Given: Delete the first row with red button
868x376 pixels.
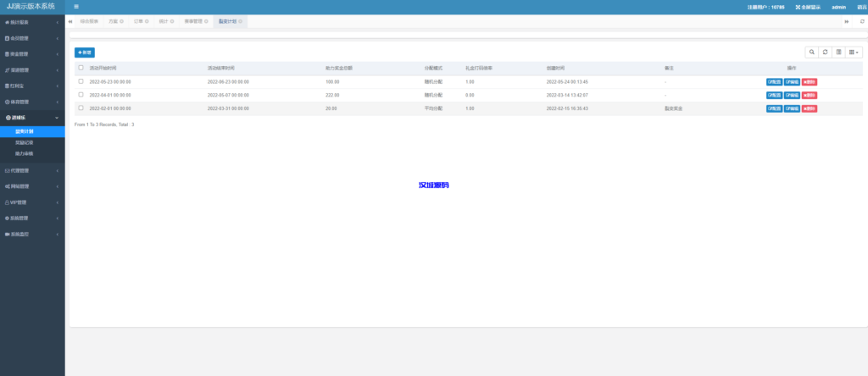Looking at the screenshot, I should point(810,81).
